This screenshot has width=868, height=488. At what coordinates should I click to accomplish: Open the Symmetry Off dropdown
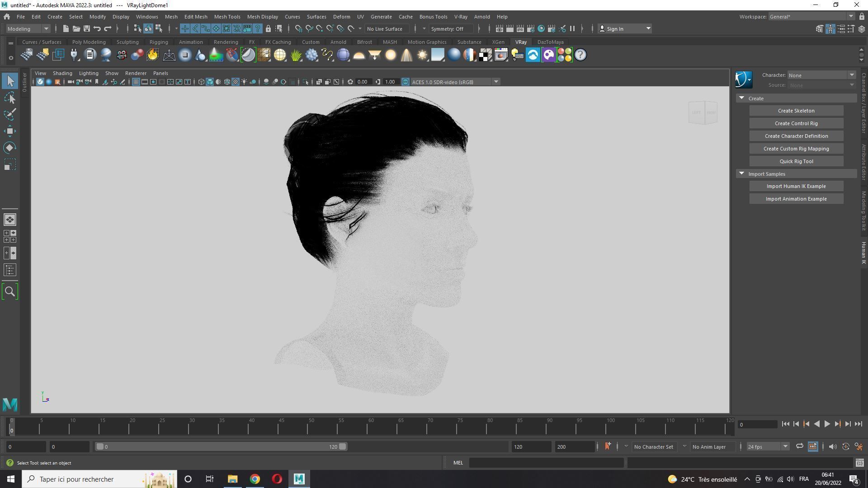click(451, 28)
